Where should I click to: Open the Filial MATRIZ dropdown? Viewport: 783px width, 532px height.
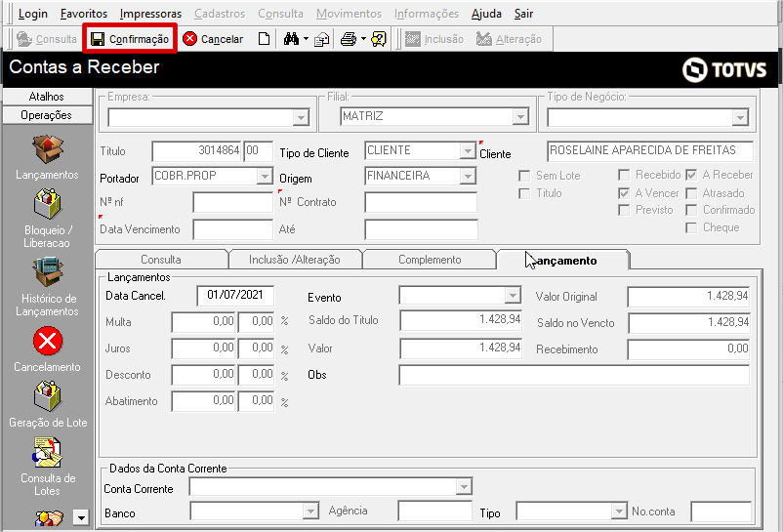[x=520, y=117]
